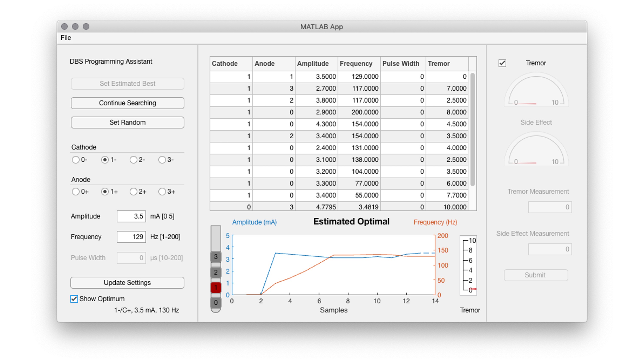Select the 0+ Anode radio button

tap(76, 192)
